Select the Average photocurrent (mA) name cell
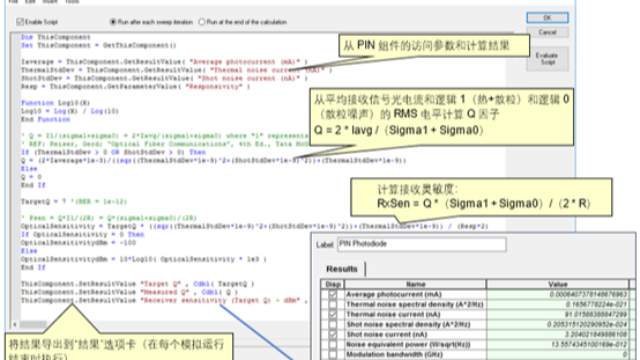Image resolution: width=640 pixels, height=360 pixels. coord(416,294)
